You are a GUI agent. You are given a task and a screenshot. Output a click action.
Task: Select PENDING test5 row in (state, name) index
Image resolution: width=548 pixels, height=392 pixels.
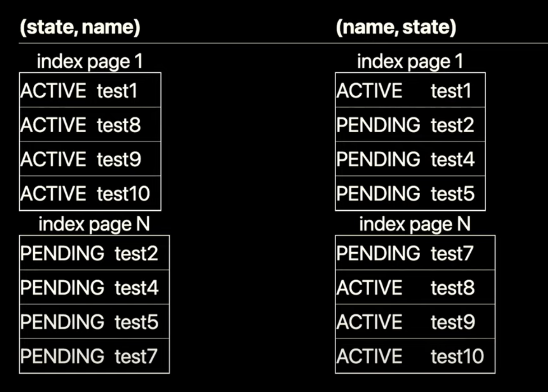pyautogui.click(x=94, y=322)
